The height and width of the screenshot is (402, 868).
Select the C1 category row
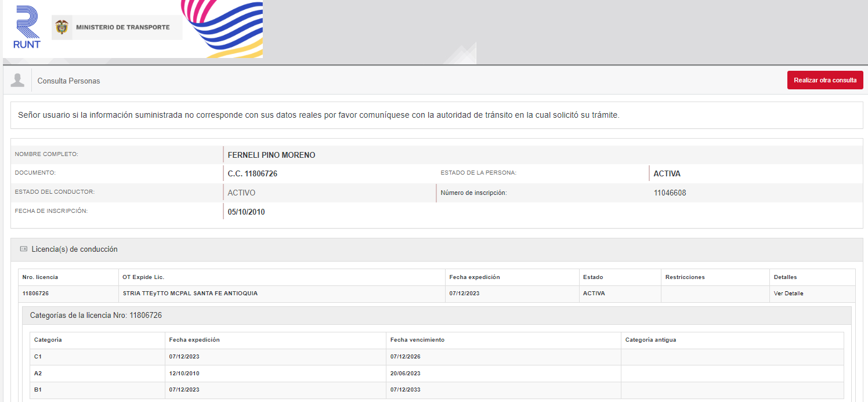click(38, 357)
